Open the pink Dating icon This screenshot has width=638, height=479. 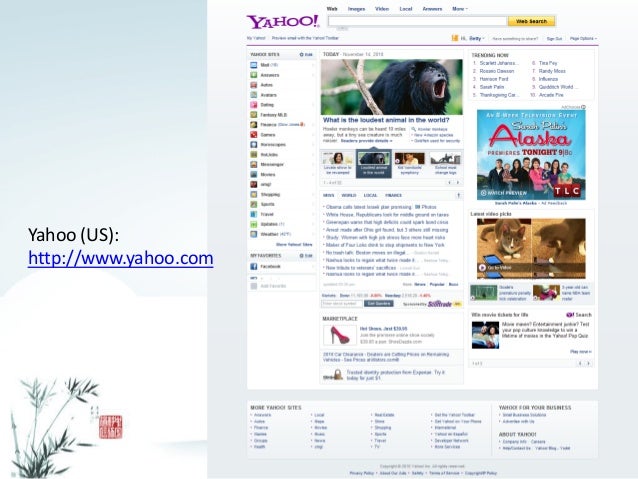(253, 105)
